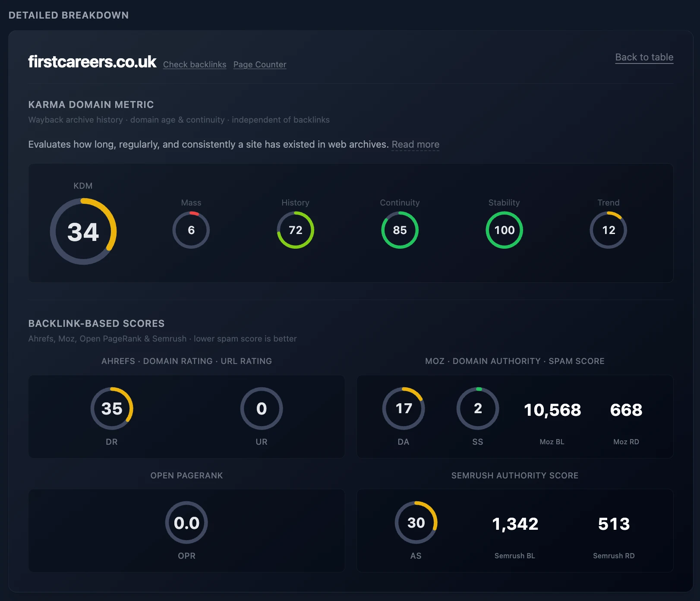This screenshot has height=601, width=700.
Task: Click the SEMRUSH AUTHORITY SCORE label
Action: coord(515,475)
